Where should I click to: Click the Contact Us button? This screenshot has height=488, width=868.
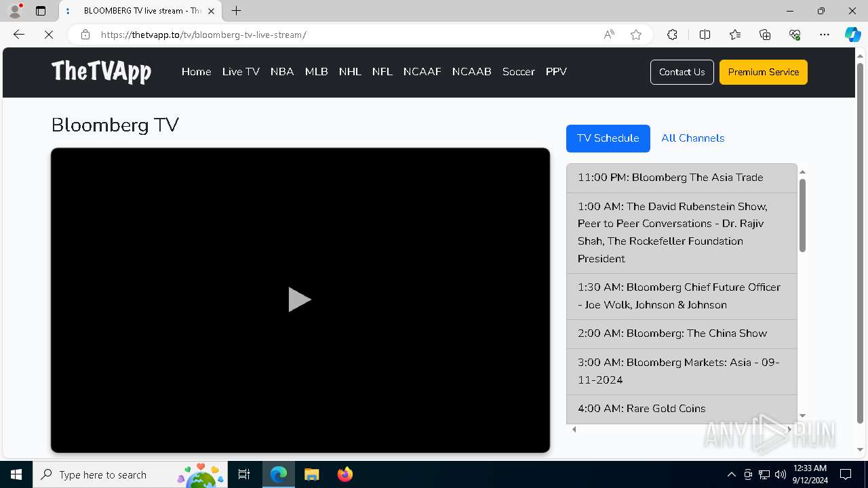tap(682, 72)
